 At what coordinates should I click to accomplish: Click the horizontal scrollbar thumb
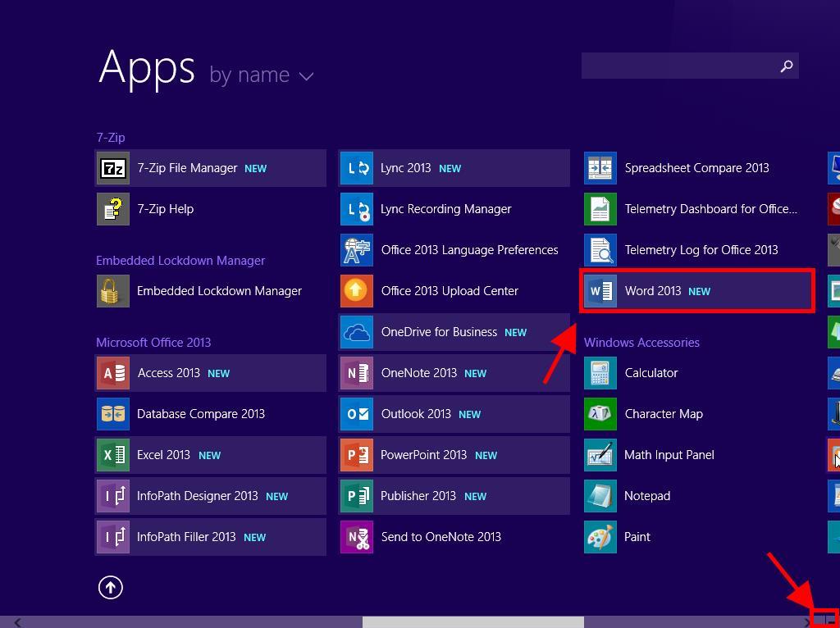472,622
